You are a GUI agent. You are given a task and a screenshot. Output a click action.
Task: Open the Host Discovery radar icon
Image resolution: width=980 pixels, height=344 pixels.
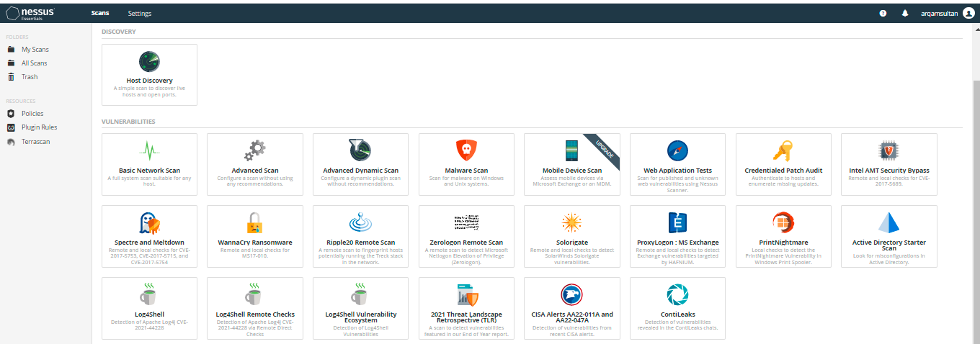pyautogui.click(x=149, y=60)
